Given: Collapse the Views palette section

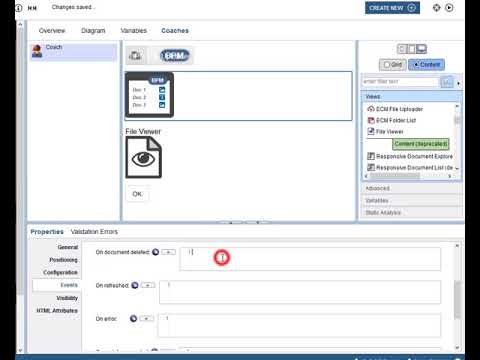Looking at the screenshot, I should point(411,97).
